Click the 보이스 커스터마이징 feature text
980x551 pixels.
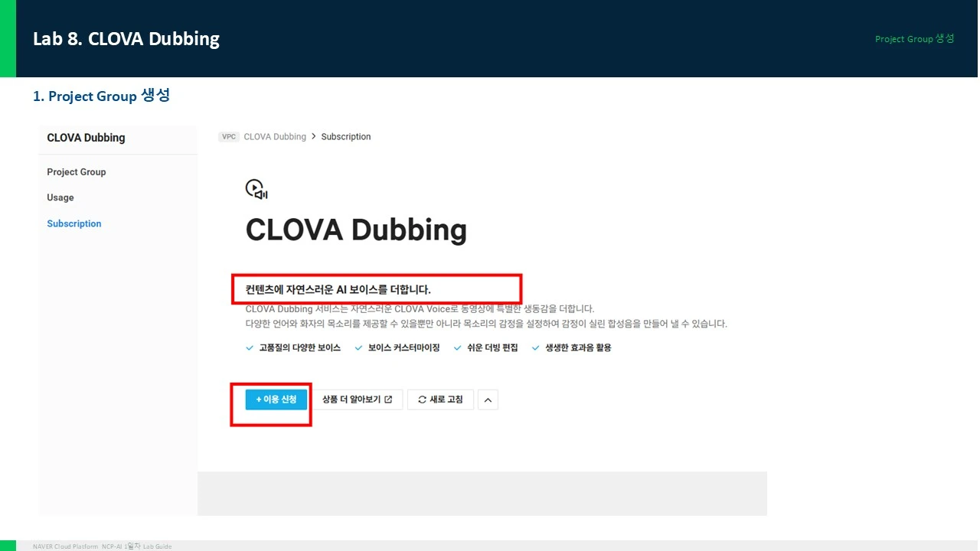(x=404, y=347)
